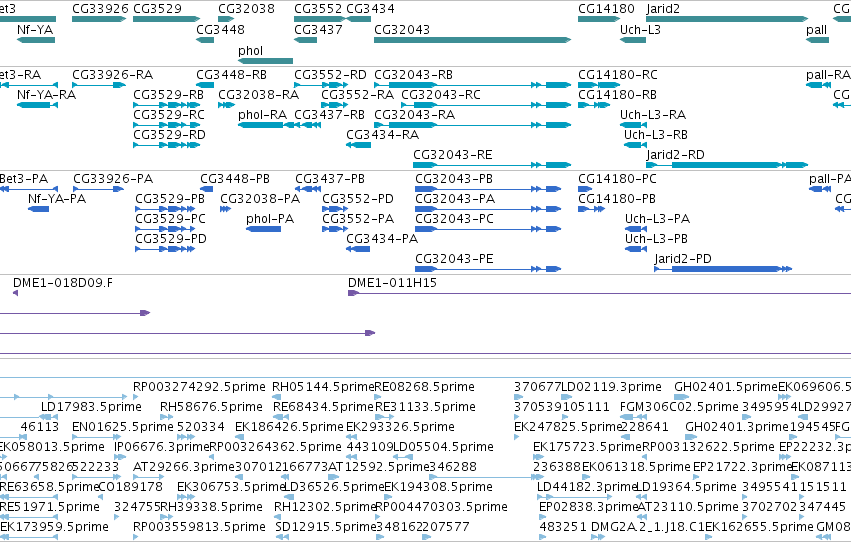The width and height of the screenshot is (851, 542).
Task: Select protein CG33926-PA
Action: click(113, 178)
